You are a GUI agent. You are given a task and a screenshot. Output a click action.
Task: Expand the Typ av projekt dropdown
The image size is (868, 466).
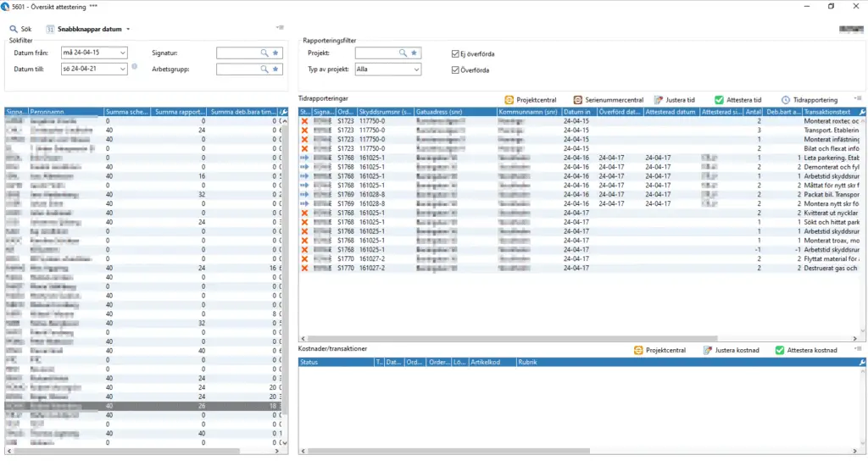tap(415, 69)
